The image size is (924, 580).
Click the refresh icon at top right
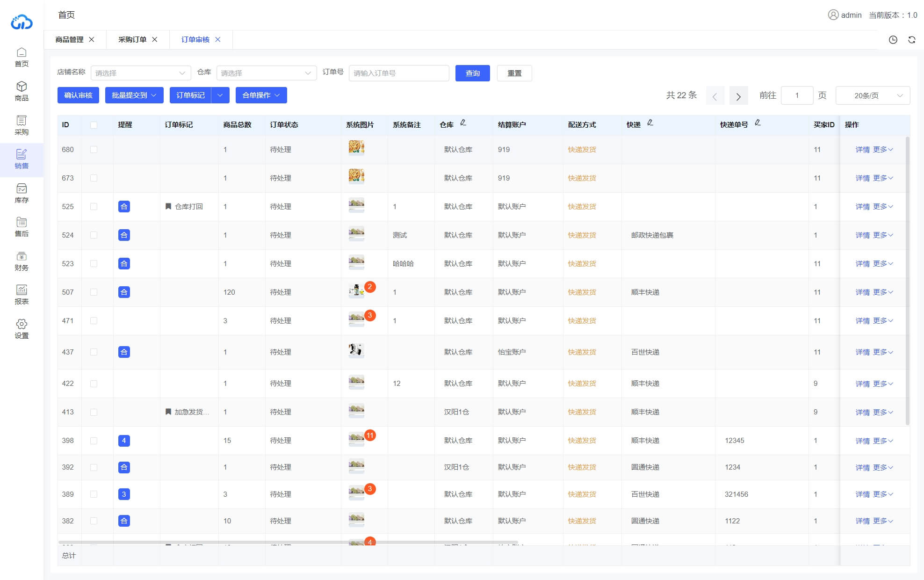pos(911,40)
